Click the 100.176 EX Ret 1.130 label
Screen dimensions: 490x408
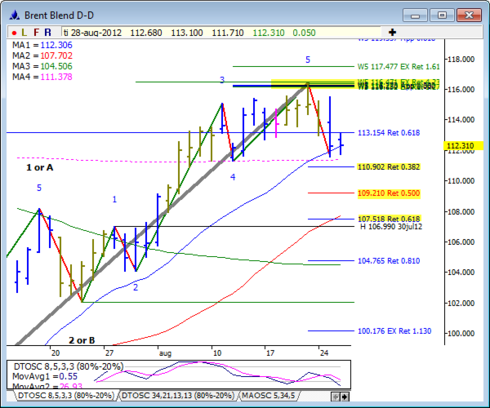pyautogui.click(x=394, y=331)
